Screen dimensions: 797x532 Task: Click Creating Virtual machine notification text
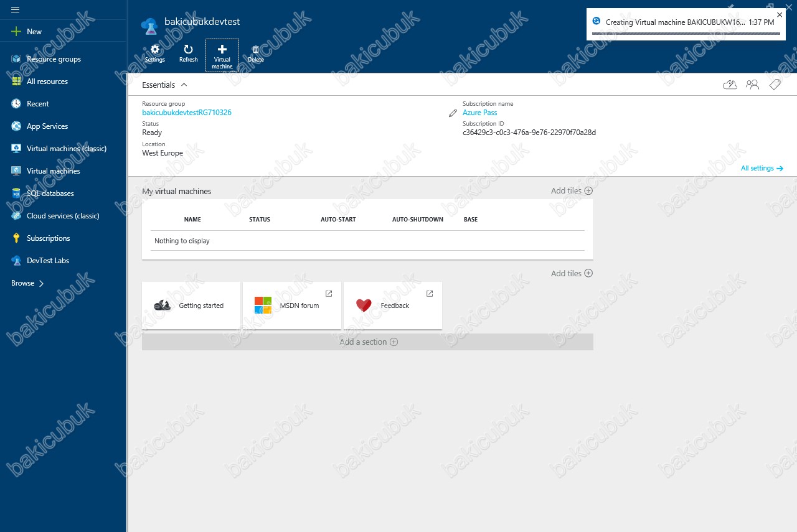[675, 22]
